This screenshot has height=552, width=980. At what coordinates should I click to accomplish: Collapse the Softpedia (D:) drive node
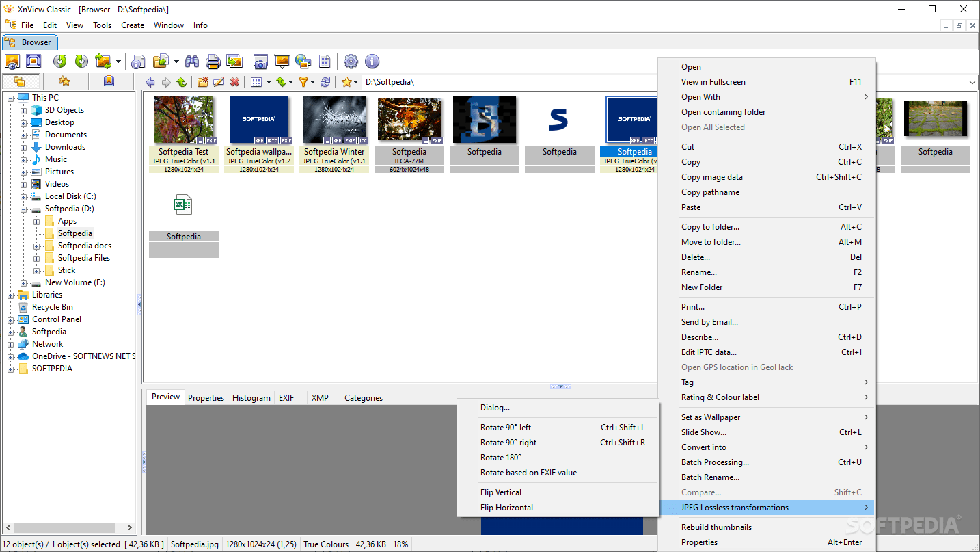click(x=24, y=209)
